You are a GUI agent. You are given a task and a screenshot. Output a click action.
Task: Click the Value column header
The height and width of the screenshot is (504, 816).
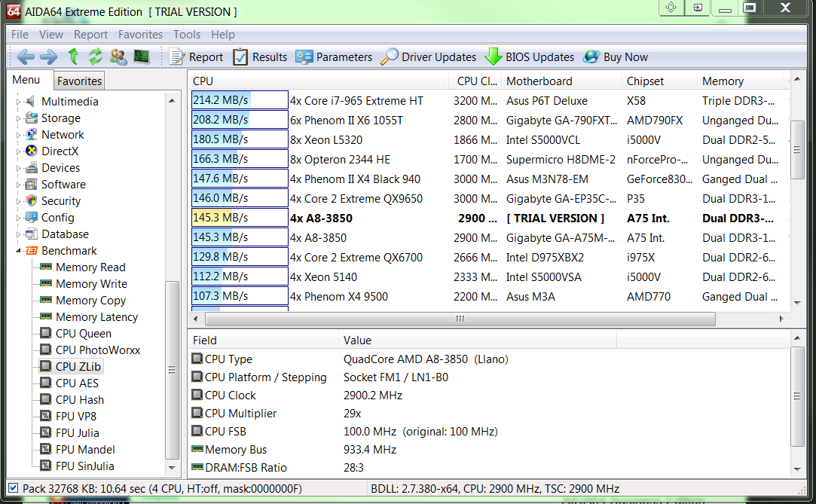coord(478,341)
